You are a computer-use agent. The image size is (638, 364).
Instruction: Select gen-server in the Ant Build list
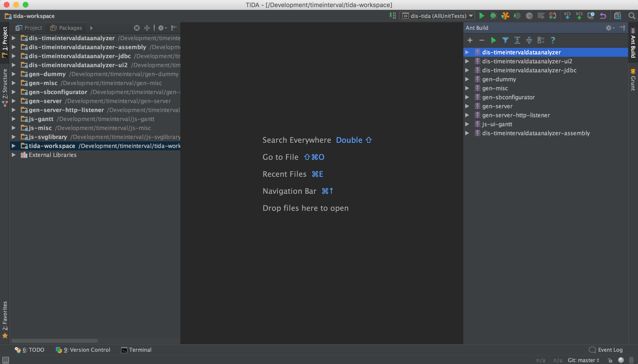pyautogui.click(x=546, y=106)
